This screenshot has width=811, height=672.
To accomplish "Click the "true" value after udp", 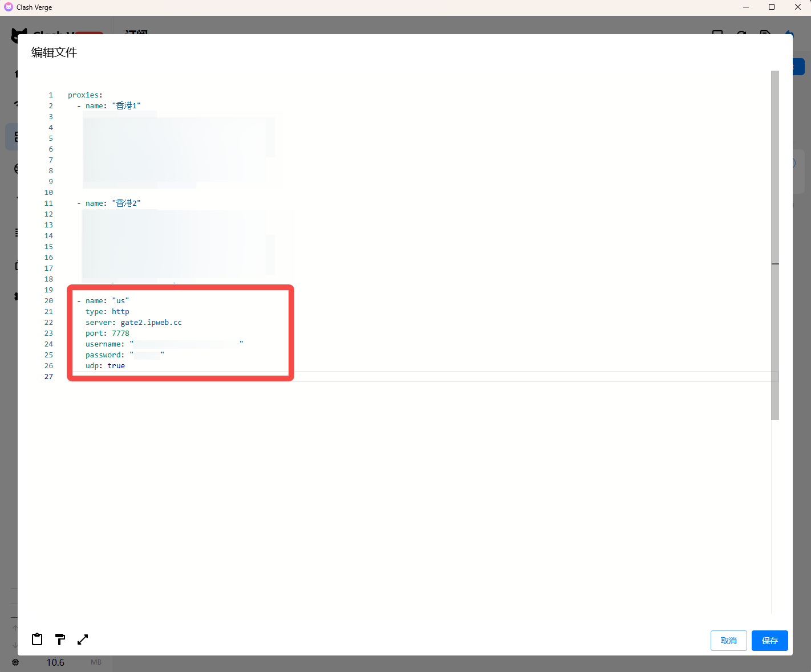I will click(116, 366).
